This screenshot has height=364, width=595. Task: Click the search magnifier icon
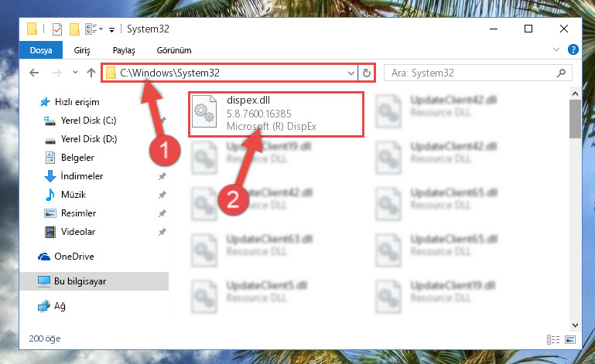(561, 73)
